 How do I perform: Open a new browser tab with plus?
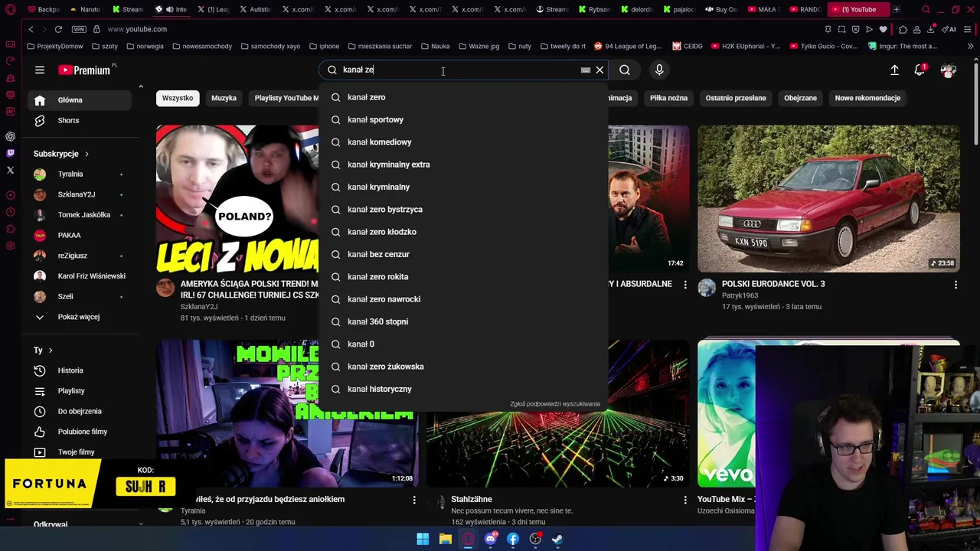tap(896, 9)
